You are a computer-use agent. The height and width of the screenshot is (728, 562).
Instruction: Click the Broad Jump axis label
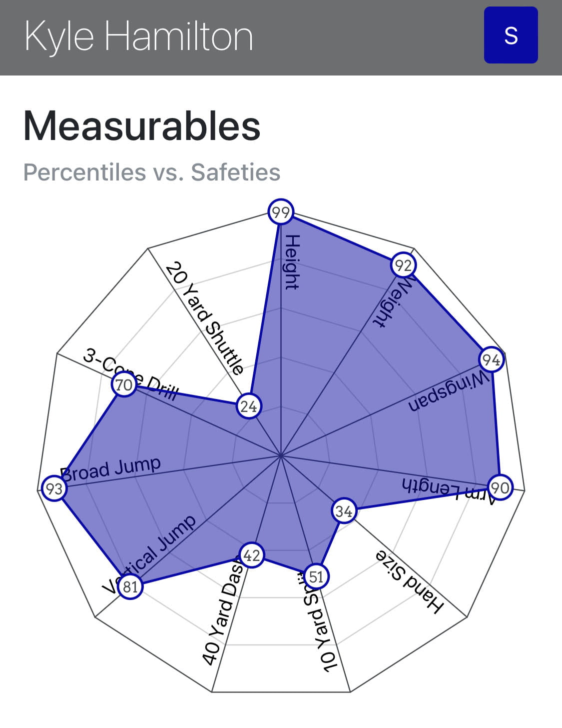(x=111, y=468)
